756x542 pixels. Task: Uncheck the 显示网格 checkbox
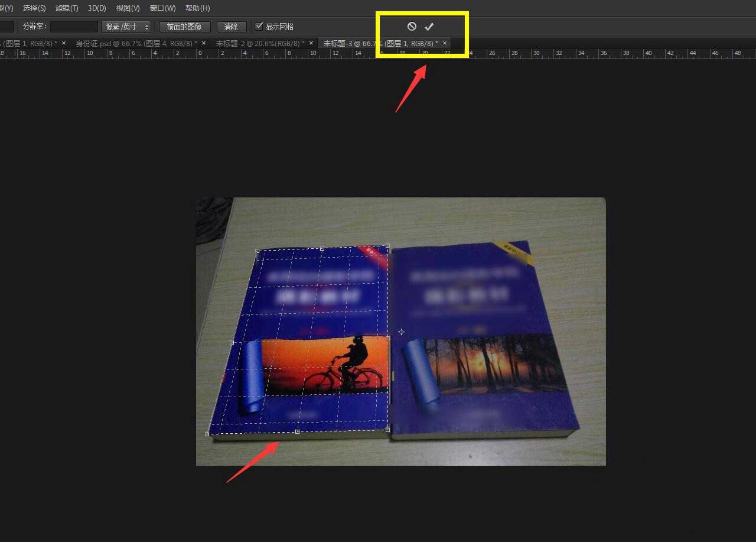(259, 27)
